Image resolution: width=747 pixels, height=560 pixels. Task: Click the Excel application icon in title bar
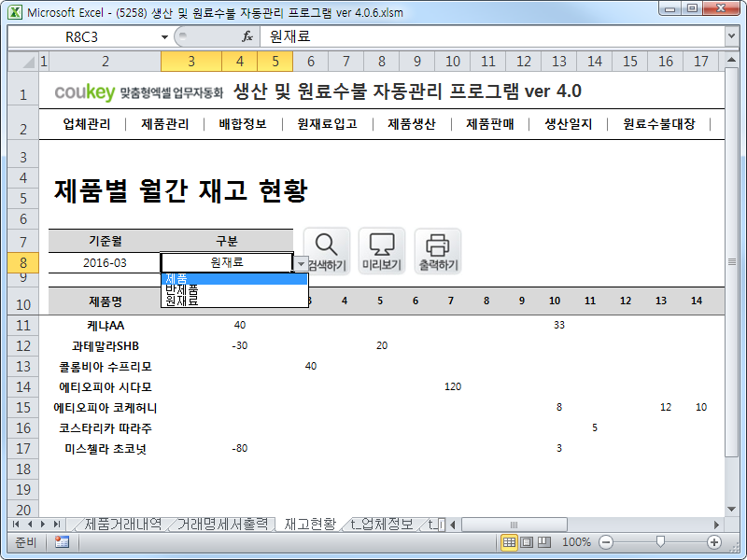[x=15, y=12]
